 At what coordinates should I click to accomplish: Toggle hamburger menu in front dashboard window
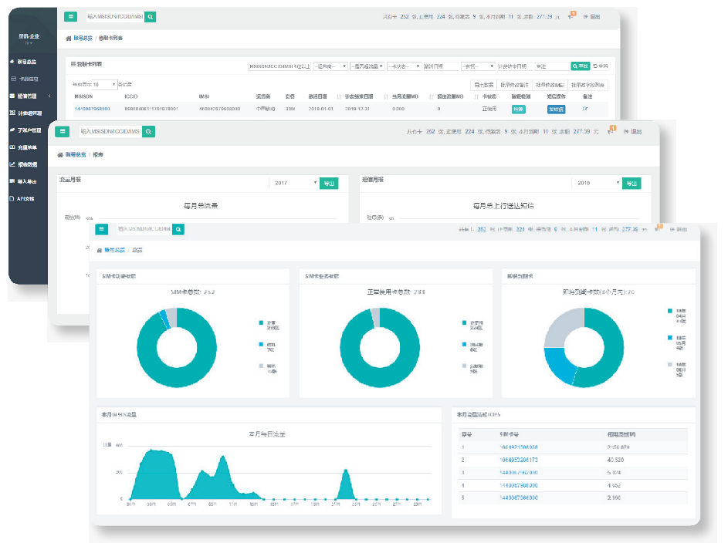coord(102,228)
